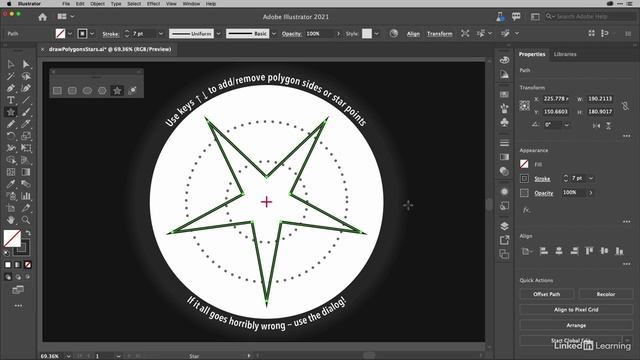Select the Lasso tool
The image size is (640, 360).
click(x=26, y=76)
